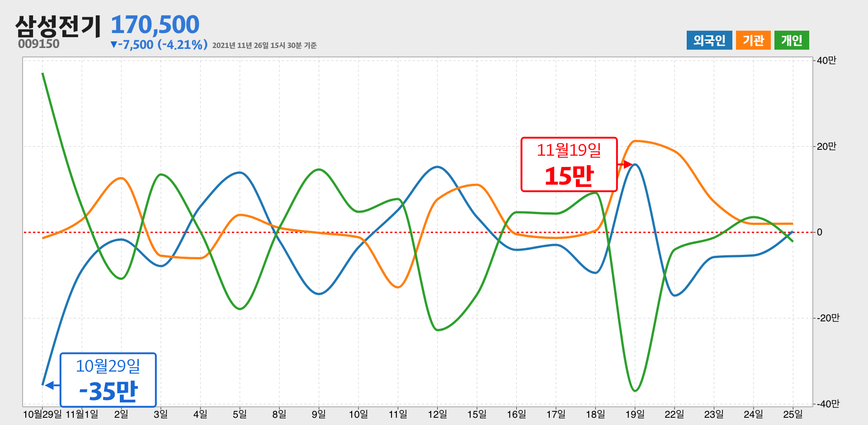Select the 10월29일 -35만 annotation box

click(108, 380)
